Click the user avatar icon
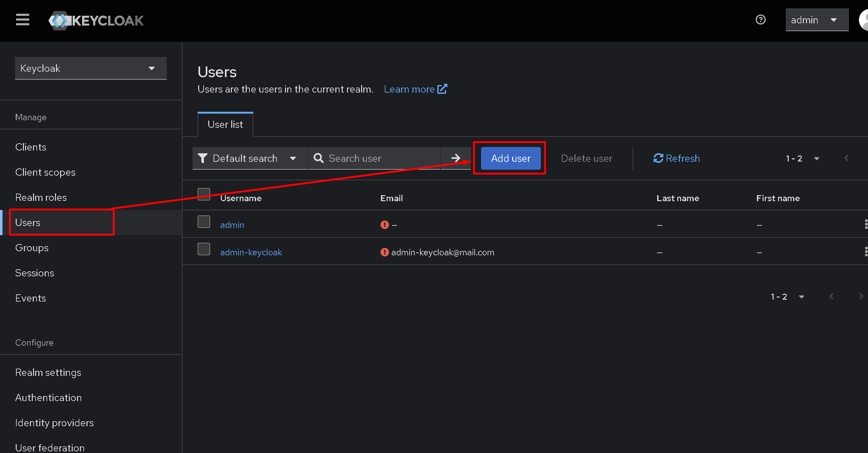The width and height of the screenshot is (868, 453). 863,20
